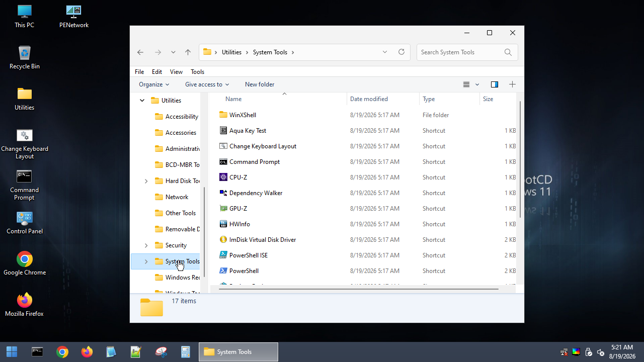
Task: Open the Organize dropdown menu
Action: coord(154,84)
